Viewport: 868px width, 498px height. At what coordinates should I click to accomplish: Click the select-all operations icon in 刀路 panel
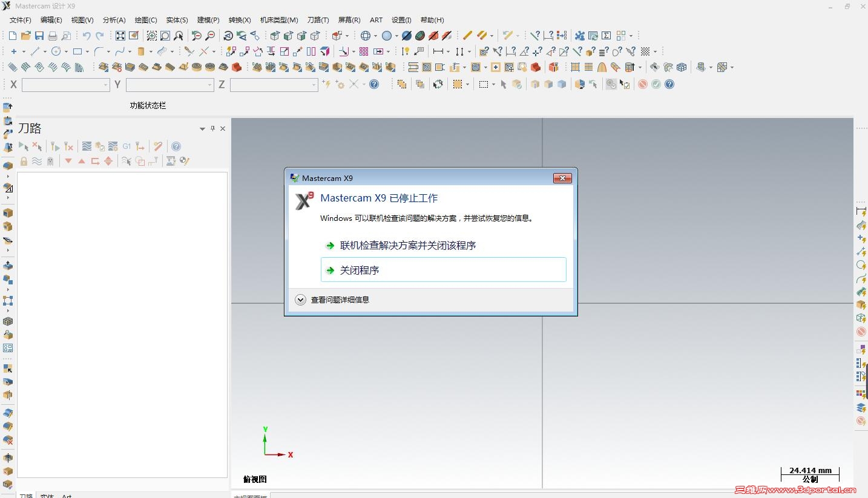24,146
